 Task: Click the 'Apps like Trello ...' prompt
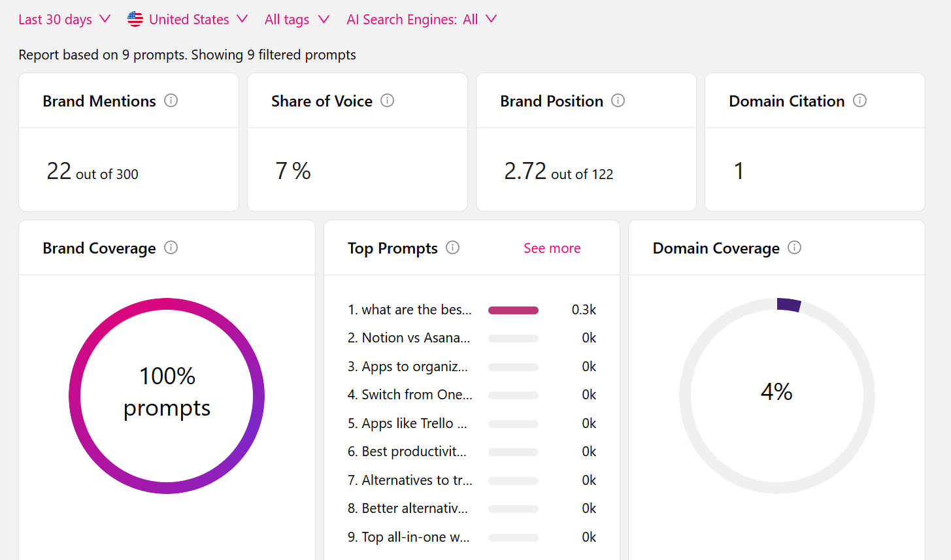point(407,423)
